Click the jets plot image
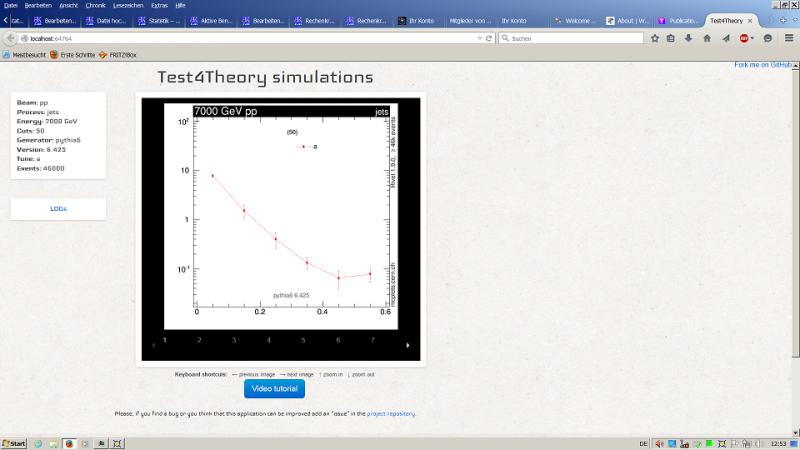Screen dimensions: 800x450 point(281,216)
